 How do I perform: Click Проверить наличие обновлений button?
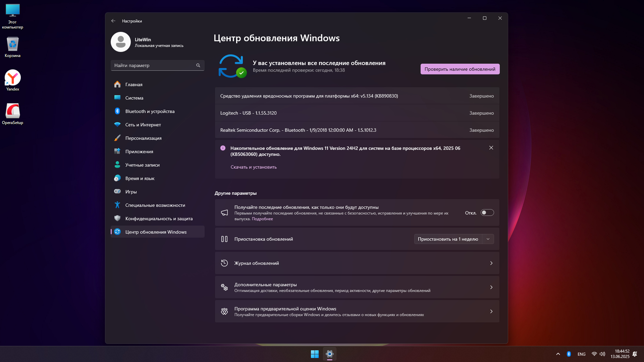coord(460,69)
